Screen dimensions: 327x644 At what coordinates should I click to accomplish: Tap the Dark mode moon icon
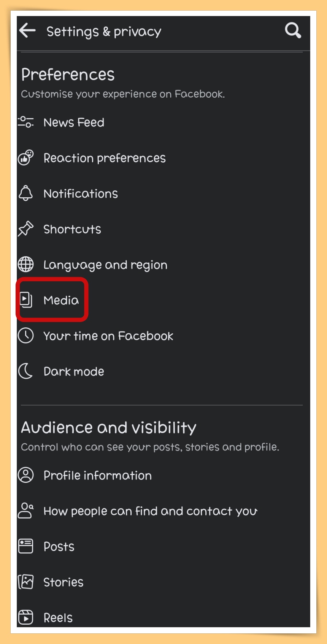(x=25, y=371)
